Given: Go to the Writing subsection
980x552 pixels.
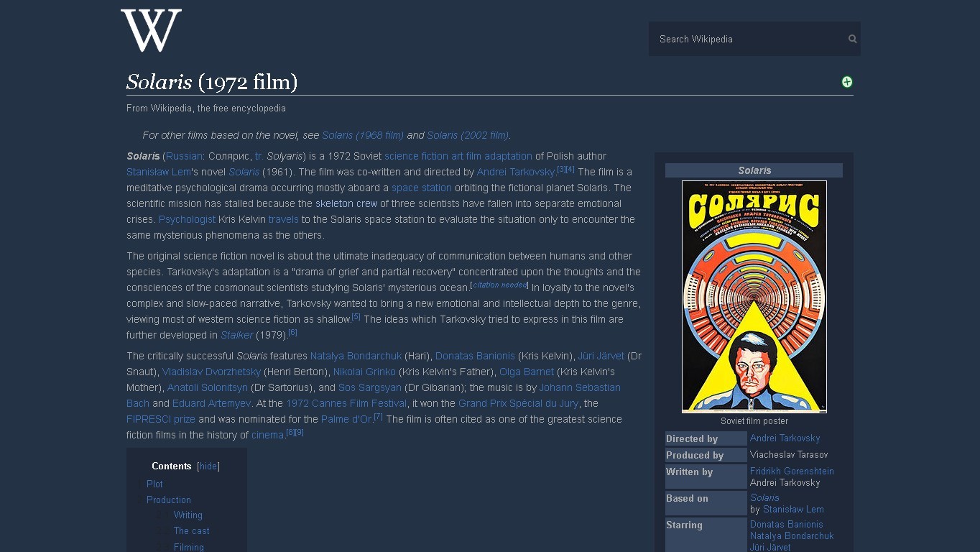Looking at the screenshot, I should (188, 515).
